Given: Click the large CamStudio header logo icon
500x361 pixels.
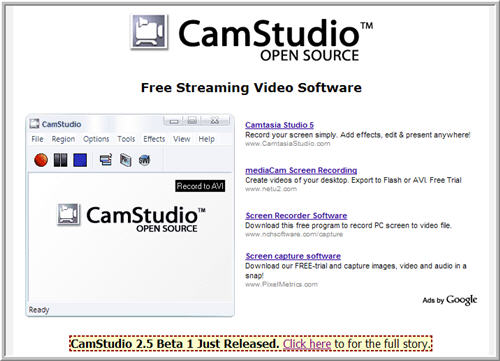Looking at the screenshot, I should pos(149,32).
